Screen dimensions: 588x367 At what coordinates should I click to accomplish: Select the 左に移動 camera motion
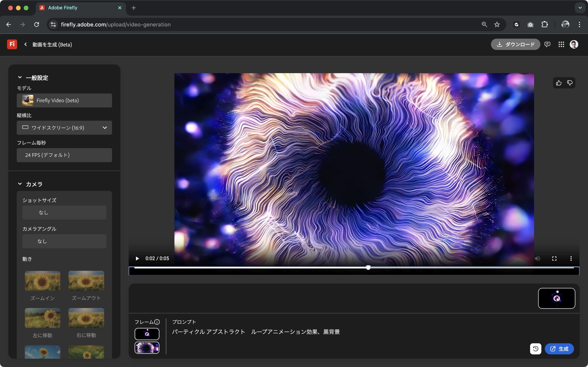point(42,318)
